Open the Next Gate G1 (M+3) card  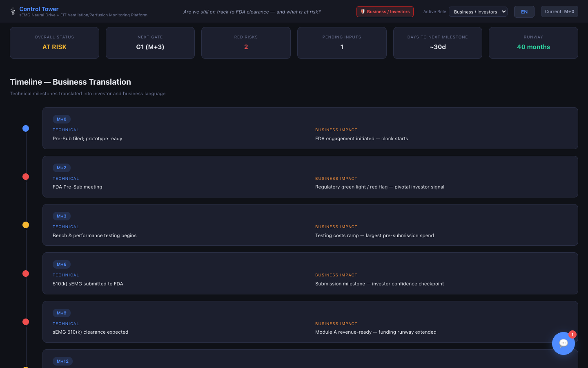tap(150, 43)
